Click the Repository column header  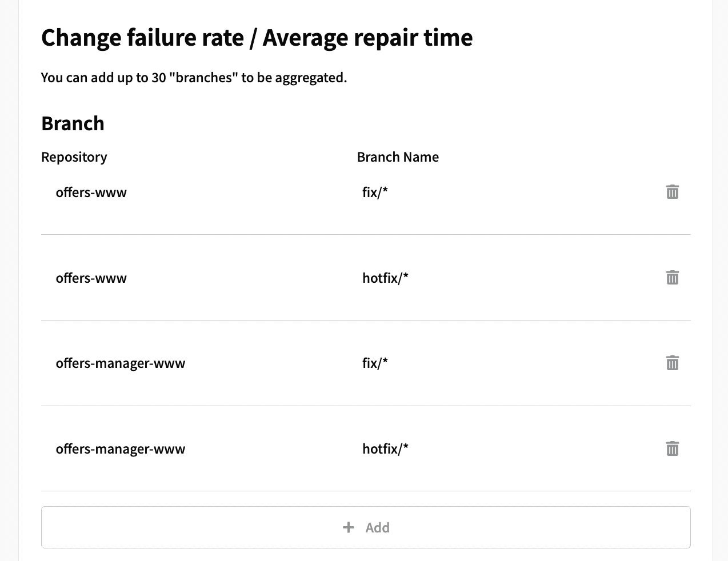coord(74,157)
